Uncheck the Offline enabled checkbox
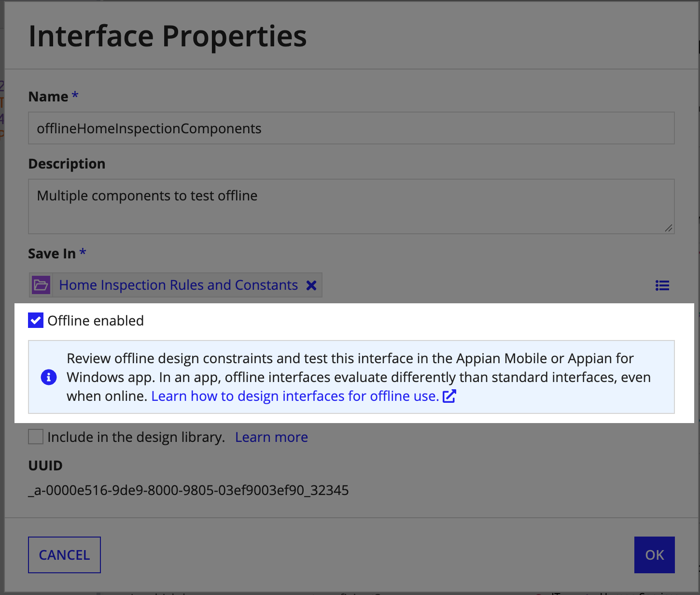This screenshot has height=595, width=700. coord(36,320)
